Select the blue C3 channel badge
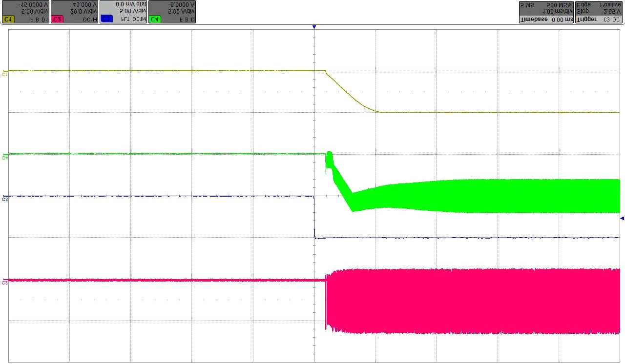 click(106, 19)
